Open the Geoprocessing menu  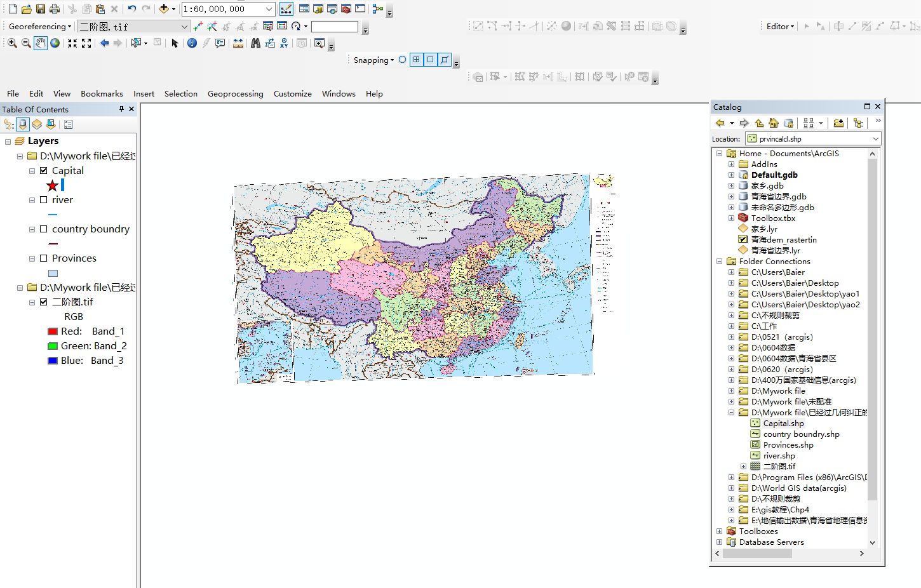pyautogui.click(x=235, y=94)
